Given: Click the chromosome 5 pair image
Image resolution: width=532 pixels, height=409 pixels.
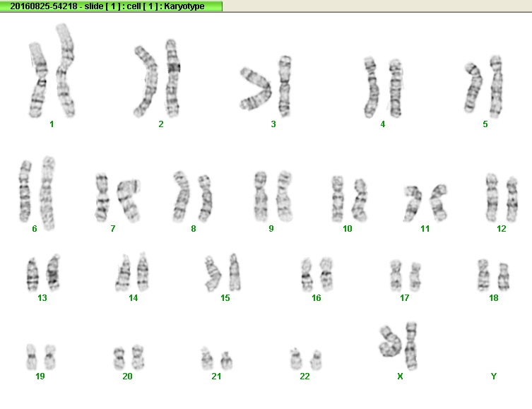Looking at the screenshot, I should 483,86.
